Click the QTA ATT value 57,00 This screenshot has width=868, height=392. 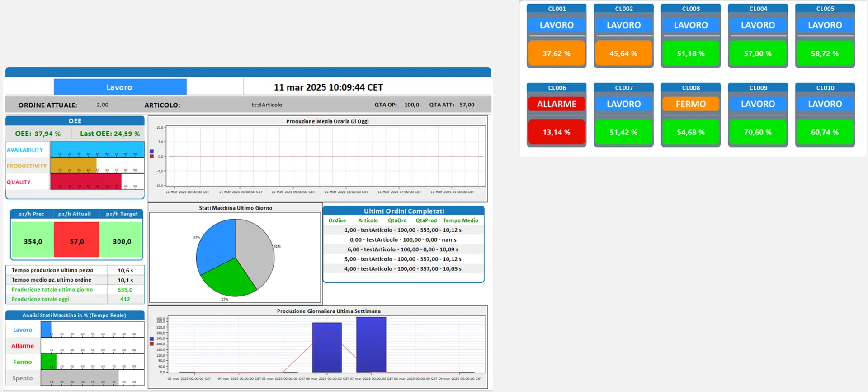tap(467, 105)
